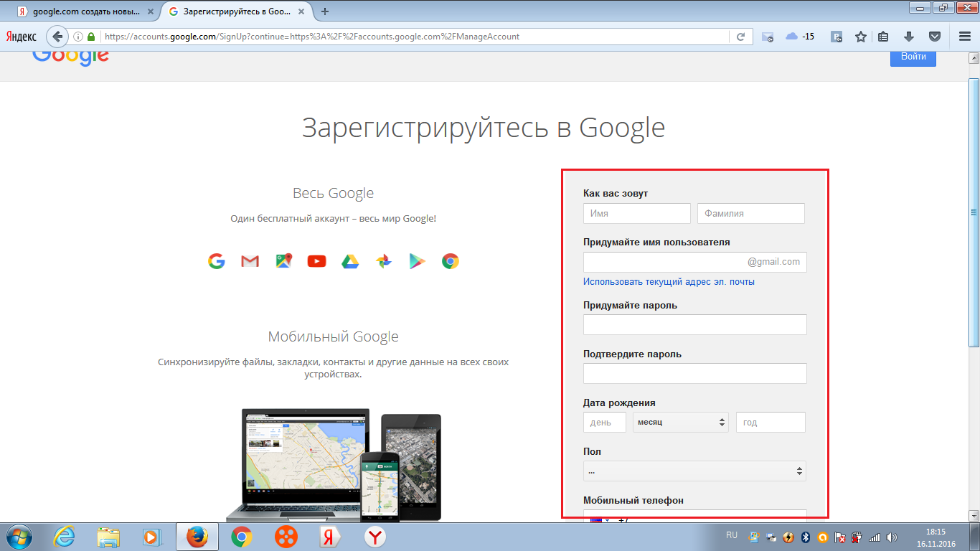
Task: Click the site information "i" icon
Action: tap(78, 37)
